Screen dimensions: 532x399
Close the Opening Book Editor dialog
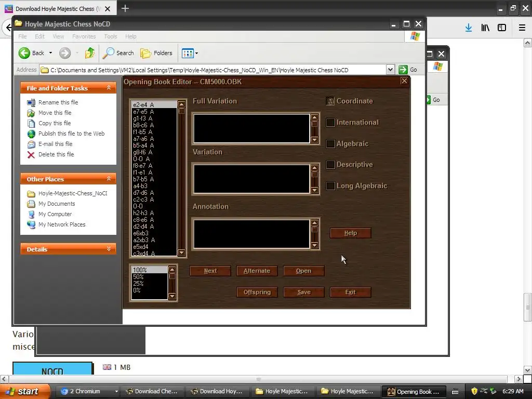(404, 81)
